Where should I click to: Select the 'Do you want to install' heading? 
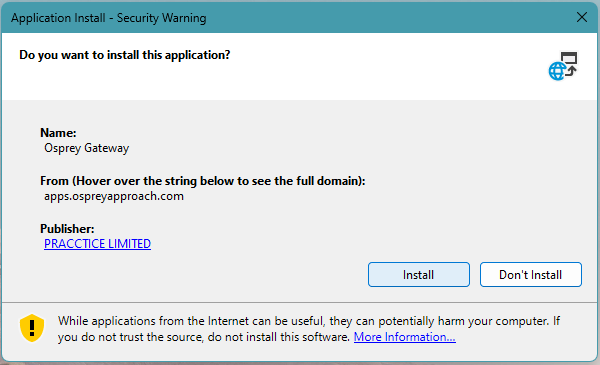click(125, 55)
